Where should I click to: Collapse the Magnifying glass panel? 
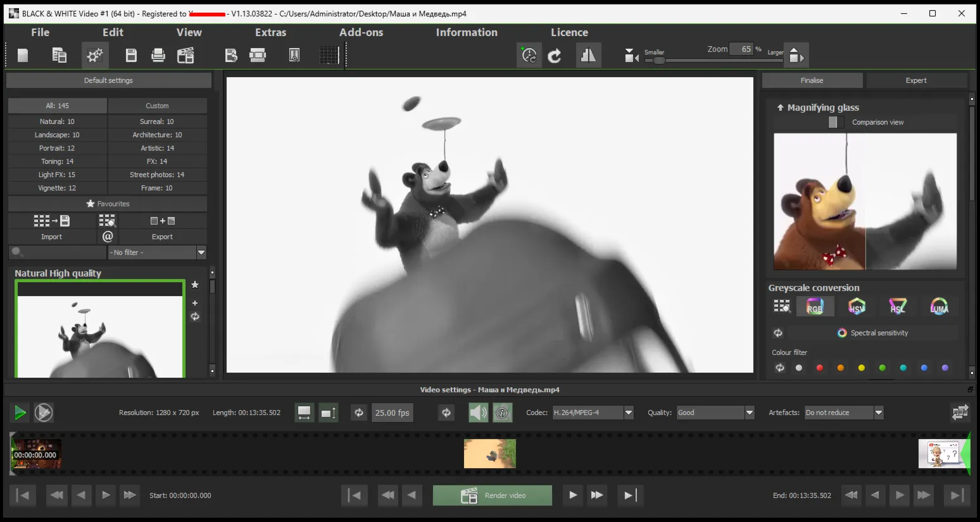781,108
